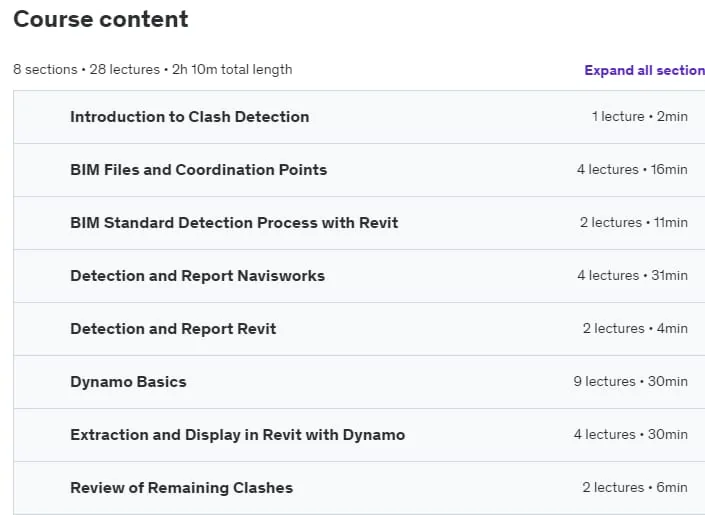Click the '4 lectures • 31min' label
The height and width of the screenshot is (515, 705).
632,276
